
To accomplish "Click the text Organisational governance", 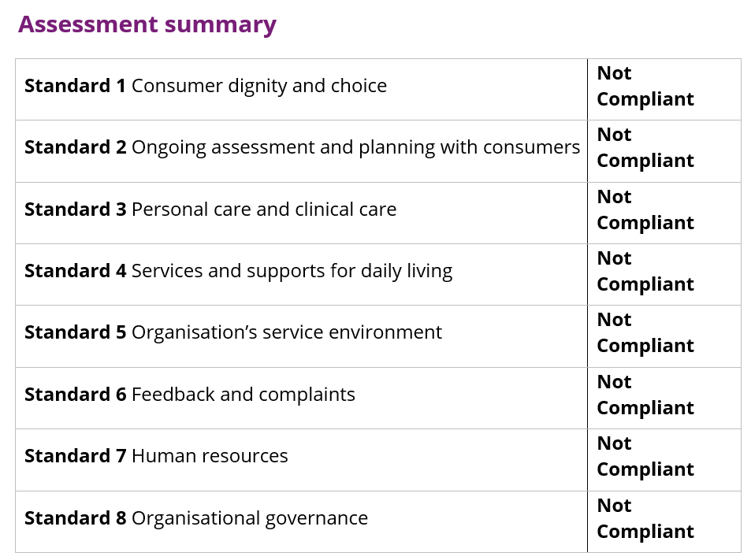I will 250,518.
